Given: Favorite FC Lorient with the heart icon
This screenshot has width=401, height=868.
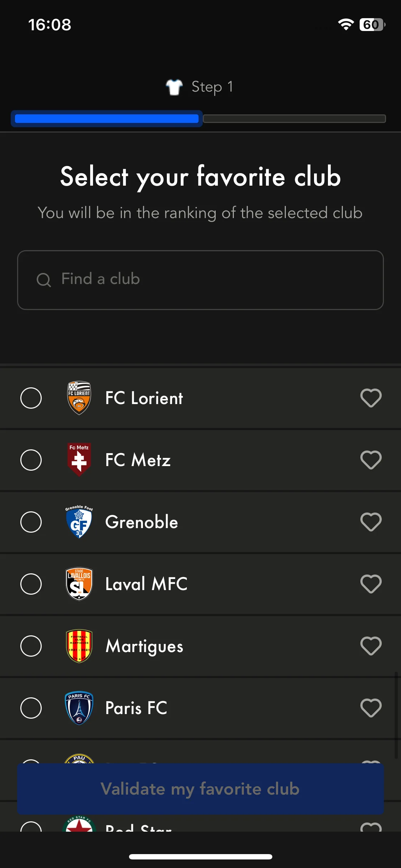Looking at the screenshot, I should (371, 398).
